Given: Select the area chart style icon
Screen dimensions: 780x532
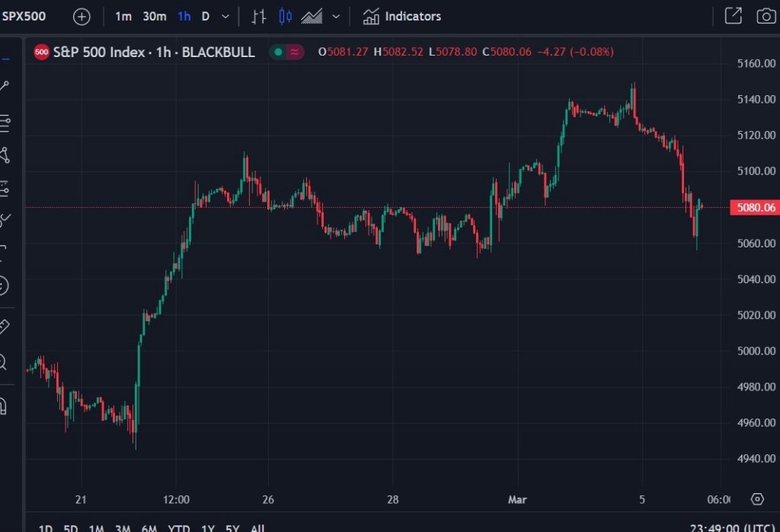Looking at the screenshot, I should (311, 16).
